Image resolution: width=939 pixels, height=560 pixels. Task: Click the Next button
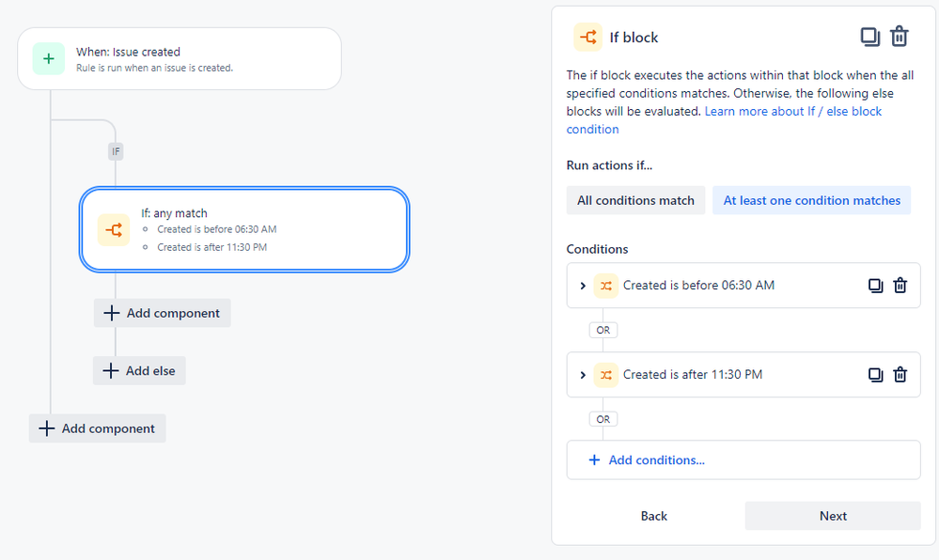click(x=832, y=516)
